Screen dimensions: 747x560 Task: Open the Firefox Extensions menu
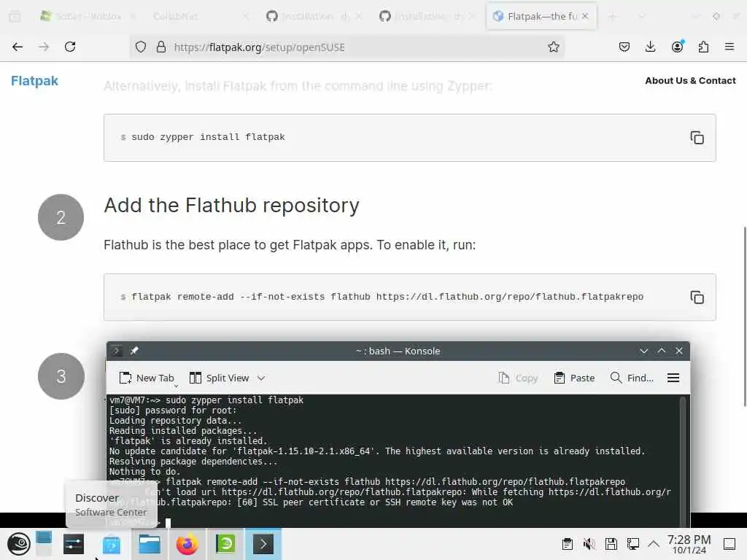[703, 47]
